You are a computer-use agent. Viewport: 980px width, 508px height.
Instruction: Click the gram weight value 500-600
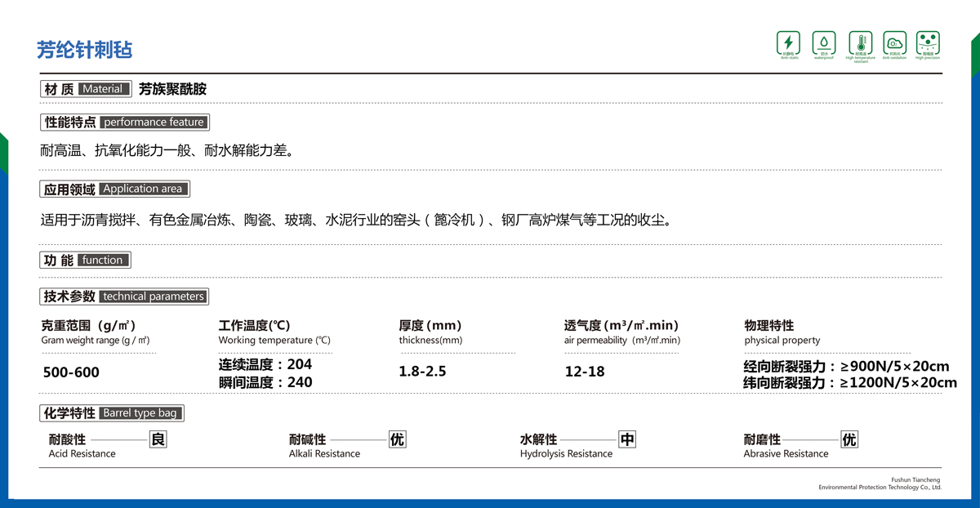coord(71,372)
